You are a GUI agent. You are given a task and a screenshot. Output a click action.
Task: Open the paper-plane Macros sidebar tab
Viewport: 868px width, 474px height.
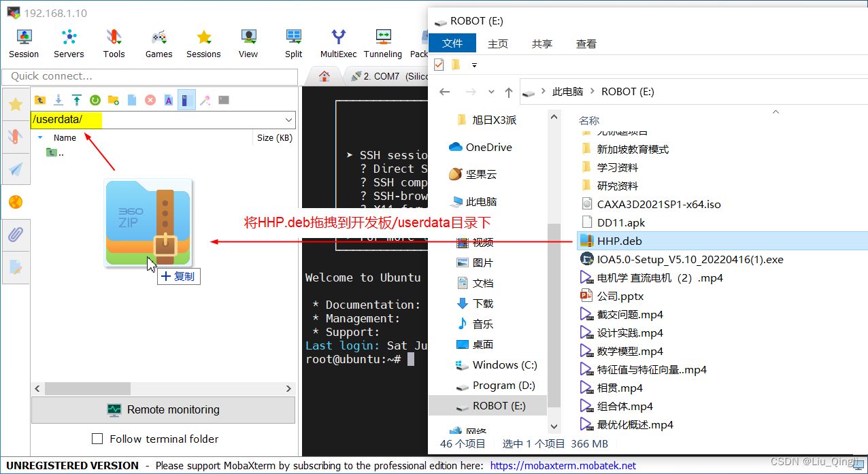click(16, 169)
